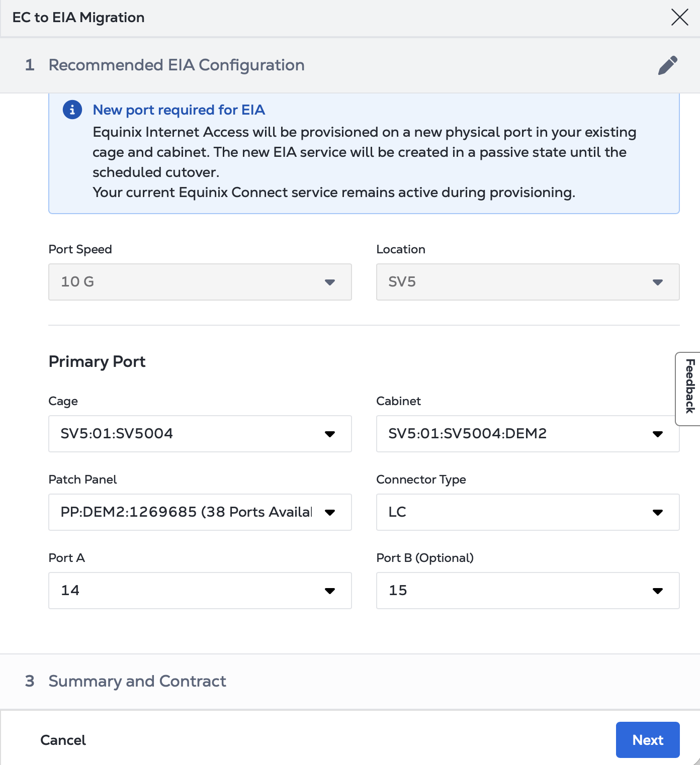The image size is (700, 765).
Task: Click the 'Location' field label
Action: click(x=401, y=249)
